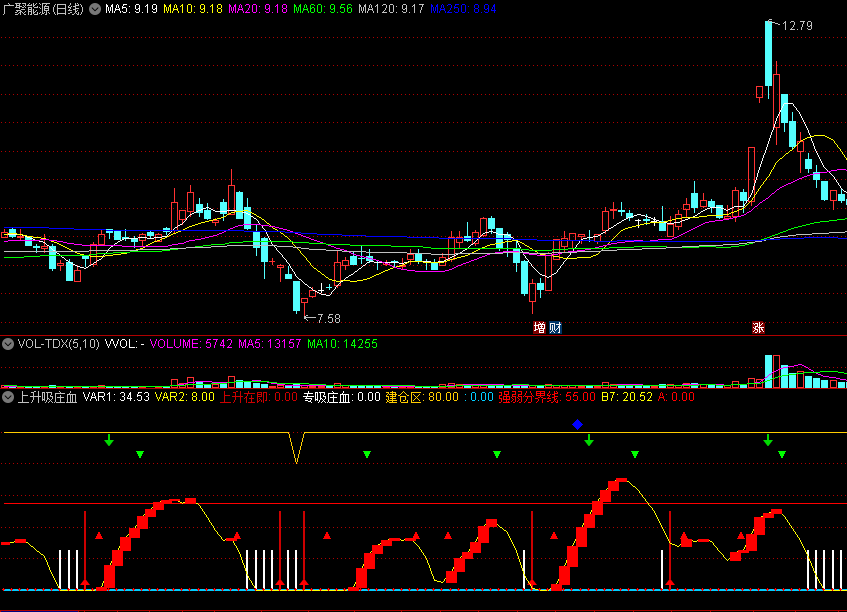The image size is (847, 612).
Task: Click the blue diamond signal marker
Action: click(577, 425)
